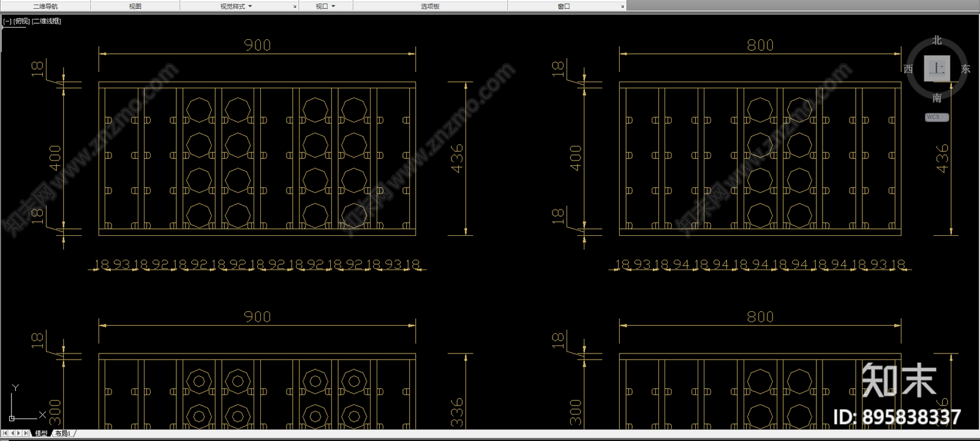Select the 400 dimension left of the top-right rack

point(575,159)
